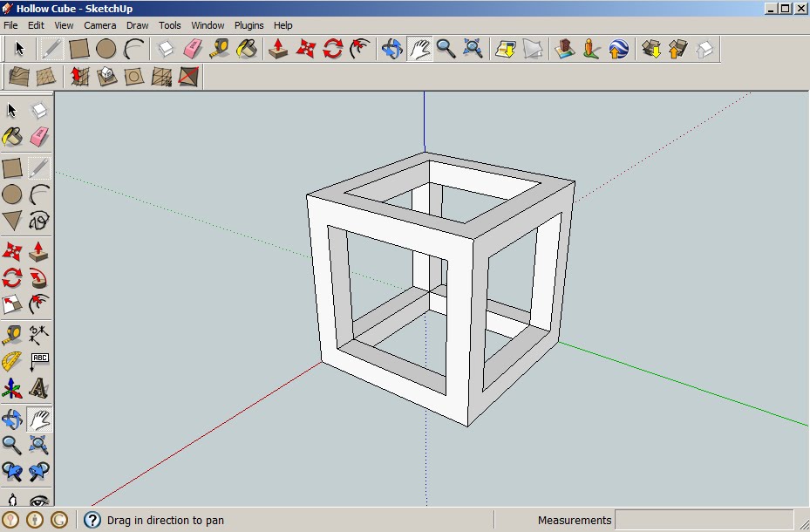Click the Sandbox From Contours icon
Screen dimensions: 810x532
pos(19,77)
